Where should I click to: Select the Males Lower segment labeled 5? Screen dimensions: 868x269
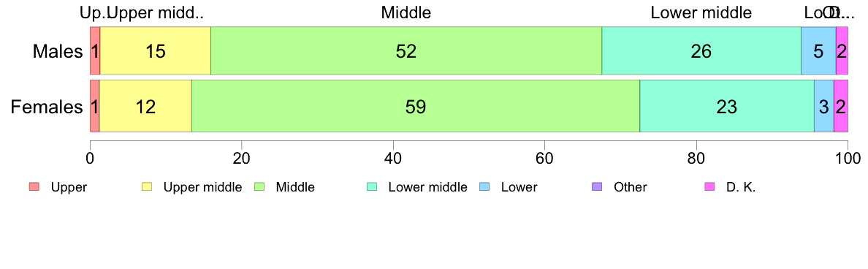coord(818,50)
